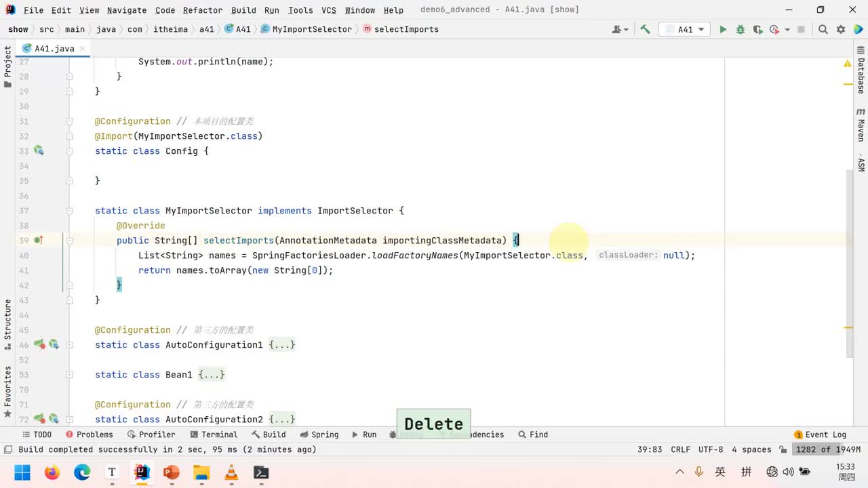868x488 pixels.
Task: Open the Structure tool window
Action: [x=7, y=324]
